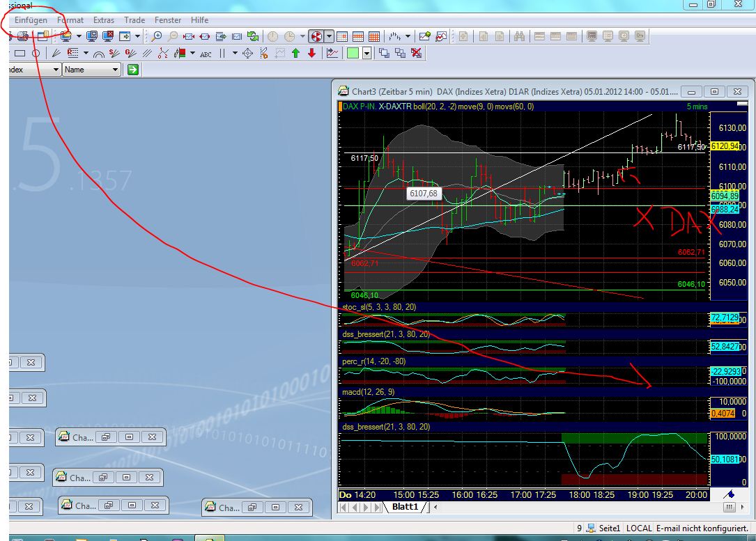Click the green refresh data icon
The width and height of the screenshot is (756, 541).
(x=252, y=36)
